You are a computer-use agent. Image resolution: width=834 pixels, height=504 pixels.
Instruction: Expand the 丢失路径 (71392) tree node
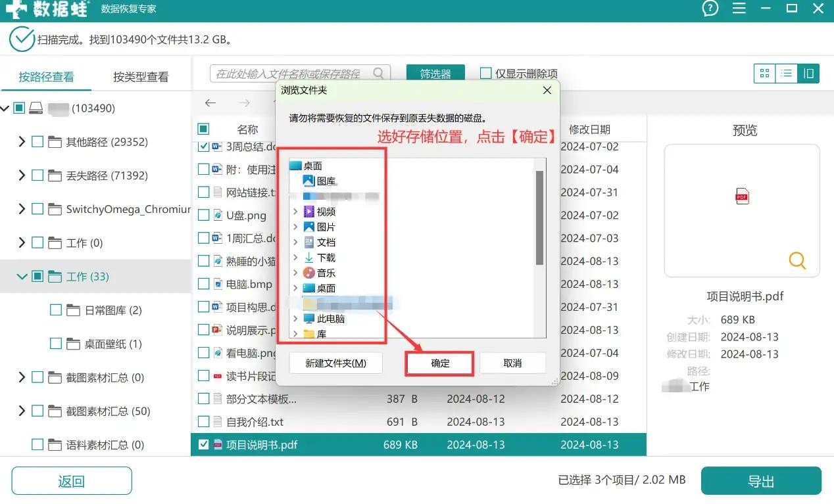22,175
